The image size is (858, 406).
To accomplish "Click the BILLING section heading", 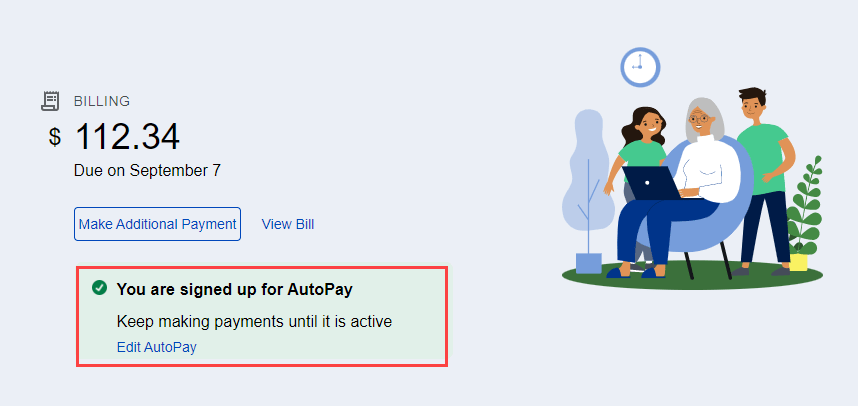I will (102, 101).
